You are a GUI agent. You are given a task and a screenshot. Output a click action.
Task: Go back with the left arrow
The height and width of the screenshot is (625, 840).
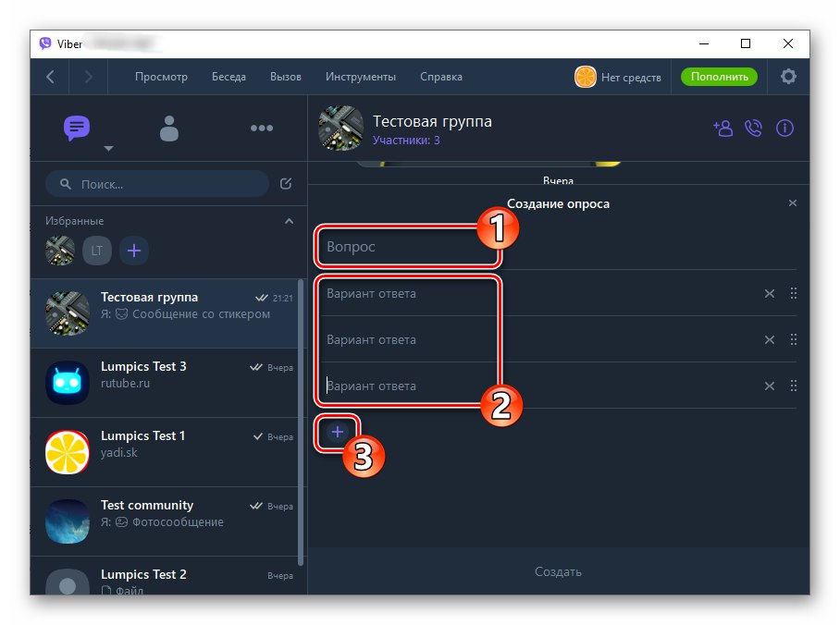pos(50,77)
